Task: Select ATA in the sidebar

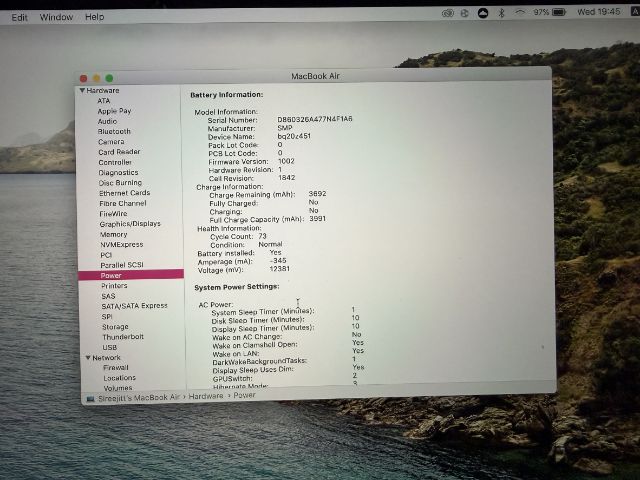Action: click(x=104, y=100)
